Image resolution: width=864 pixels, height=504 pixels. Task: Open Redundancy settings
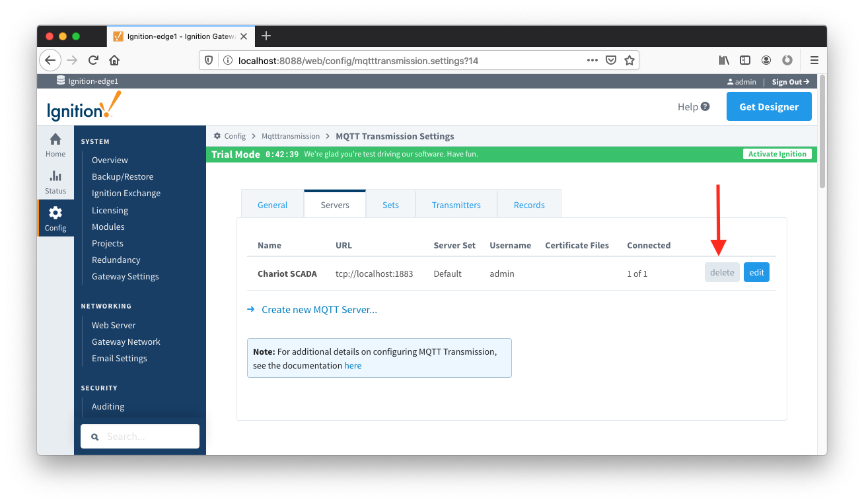(x=116, y=260)
